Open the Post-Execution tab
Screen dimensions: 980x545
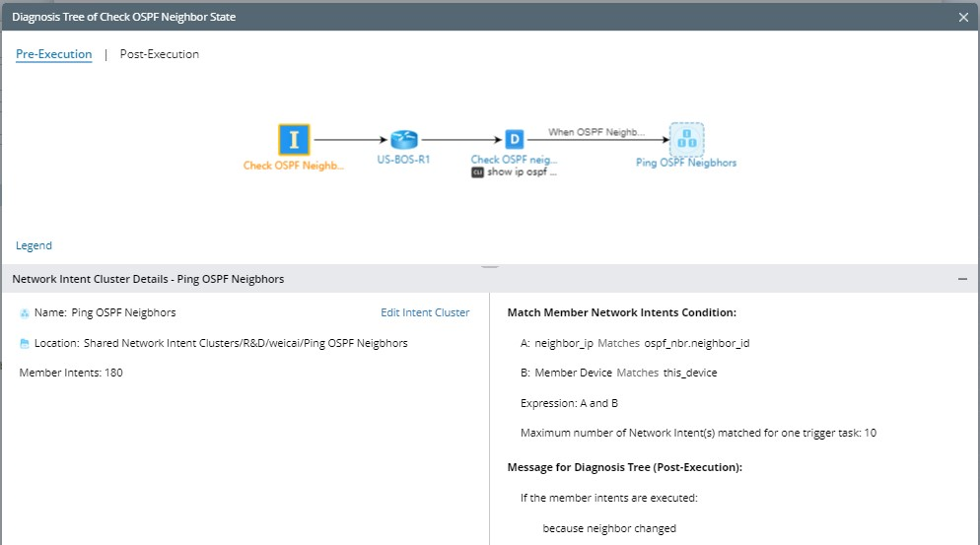click(x=160, y=54)
